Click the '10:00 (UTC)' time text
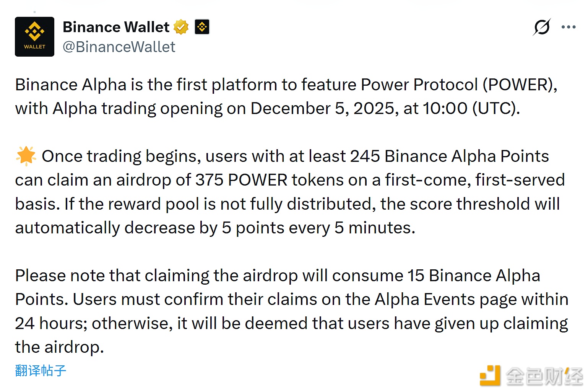This screenshot has width=588, height=391. [471, 109]
